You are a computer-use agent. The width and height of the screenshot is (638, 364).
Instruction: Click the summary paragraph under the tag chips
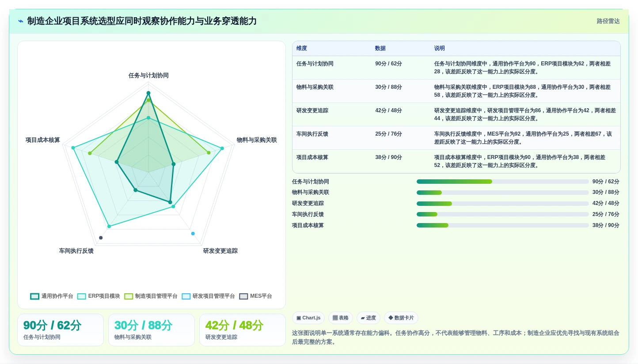click(456, 337)
